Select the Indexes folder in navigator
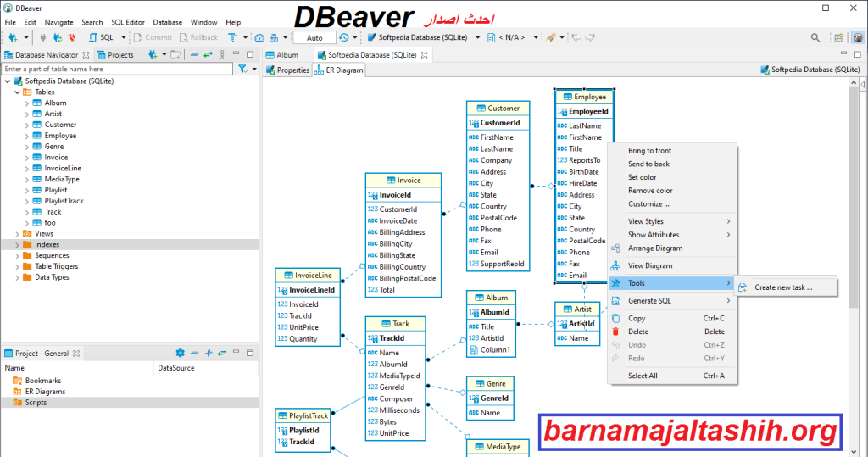The width and height of the screenshot is (868, 457). (47, 244)
